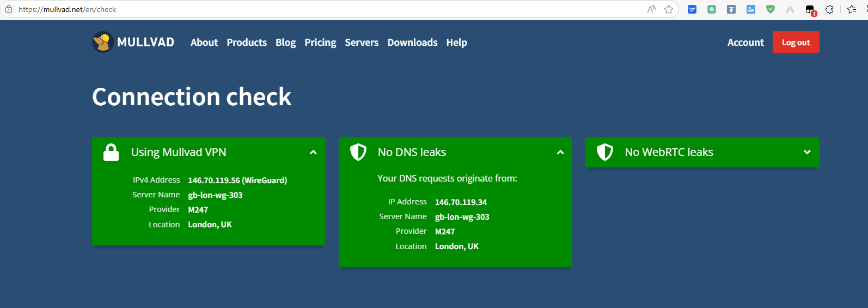This screenshot has width=868, height=308.
Task: Click location London, UK in VPN card
Action: coord(210,225)
